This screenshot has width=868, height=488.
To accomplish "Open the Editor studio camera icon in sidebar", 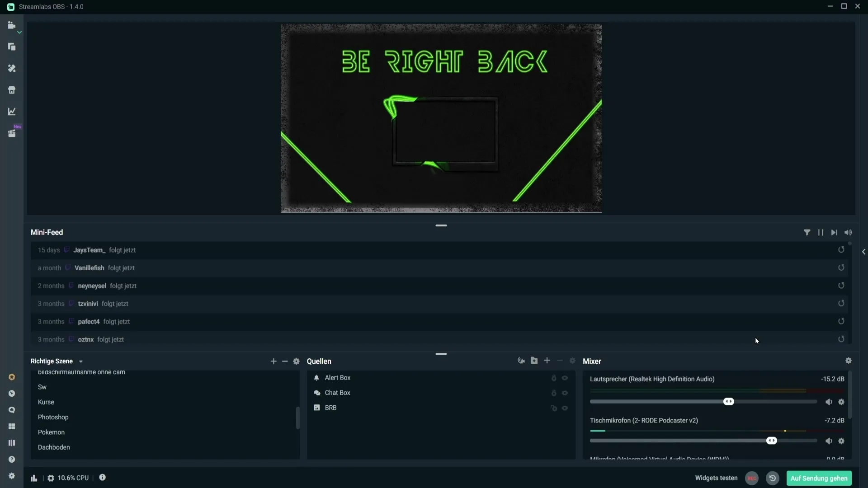I will pyautogui.click(x=12, y=25).
